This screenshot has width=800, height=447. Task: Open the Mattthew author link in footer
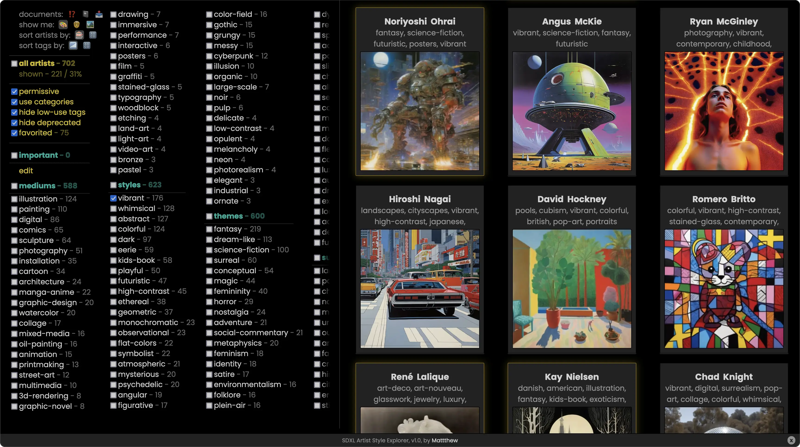point(444,440)
